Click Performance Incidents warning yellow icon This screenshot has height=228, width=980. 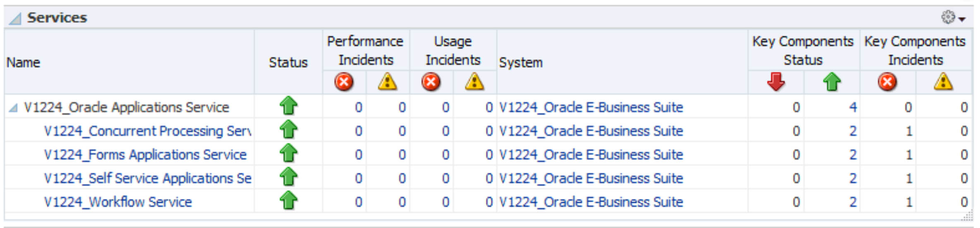pos(387,82)
